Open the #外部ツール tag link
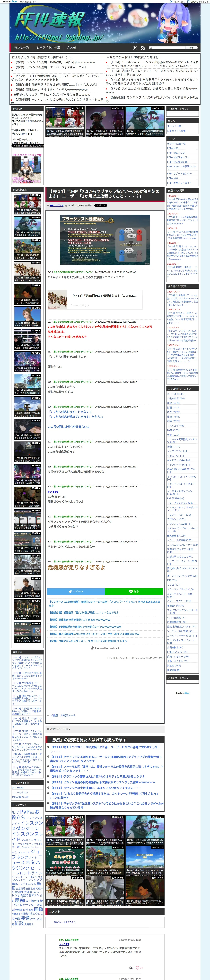Viewport: 210px width, 980px height. 68,715
